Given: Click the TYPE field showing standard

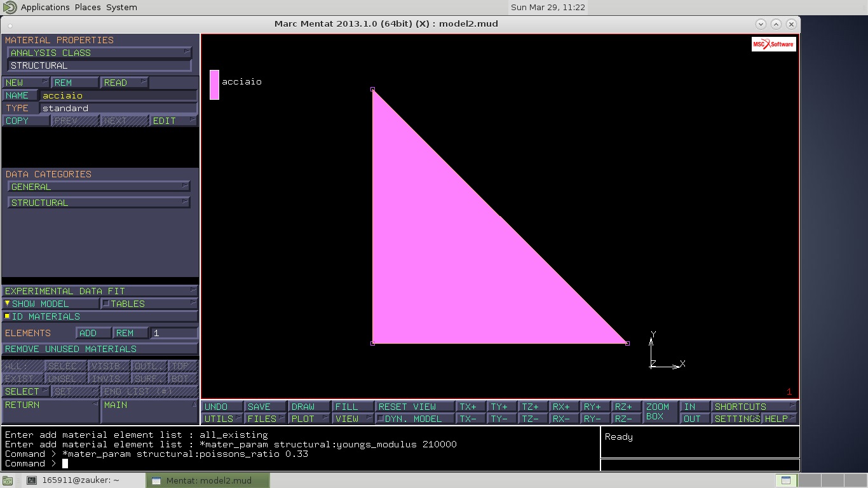Looking at the screenshot, I should pos(118,108).
